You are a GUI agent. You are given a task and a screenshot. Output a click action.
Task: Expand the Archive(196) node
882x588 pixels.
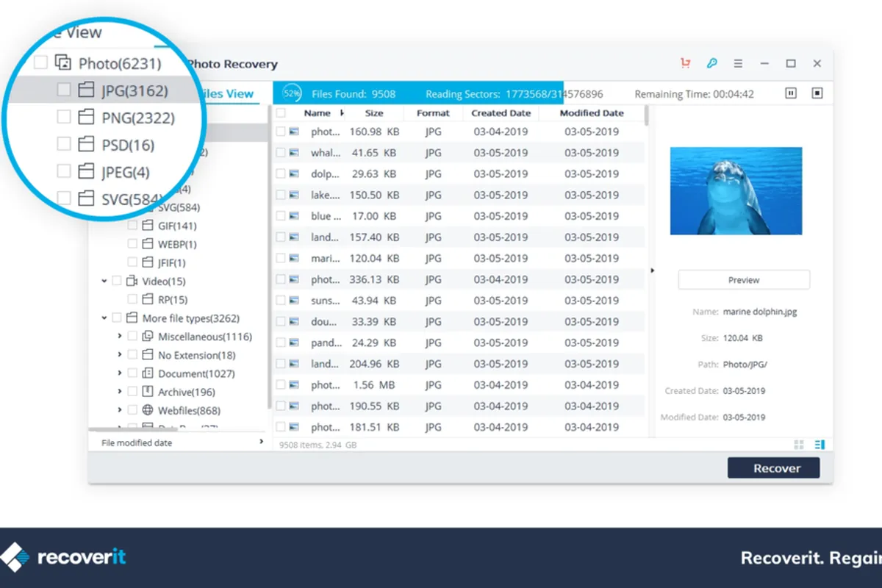119,392
